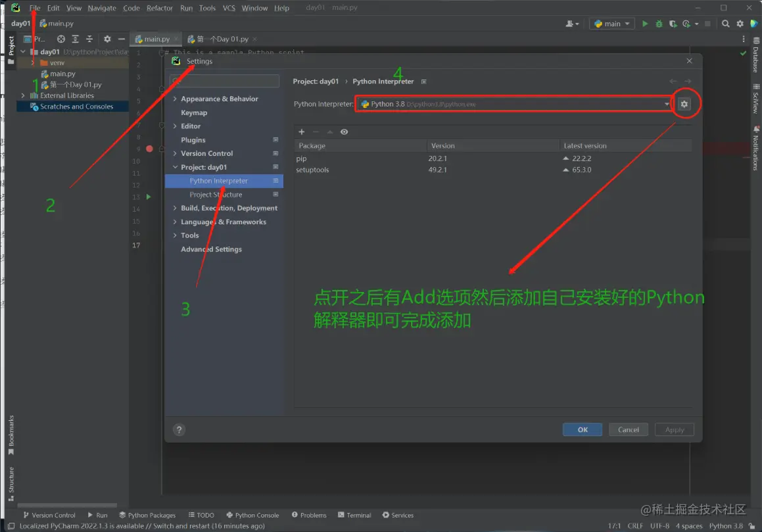Select Project Structure in settings tree
The height and width of the screenshot is (532, 762).
pos(224,195)
